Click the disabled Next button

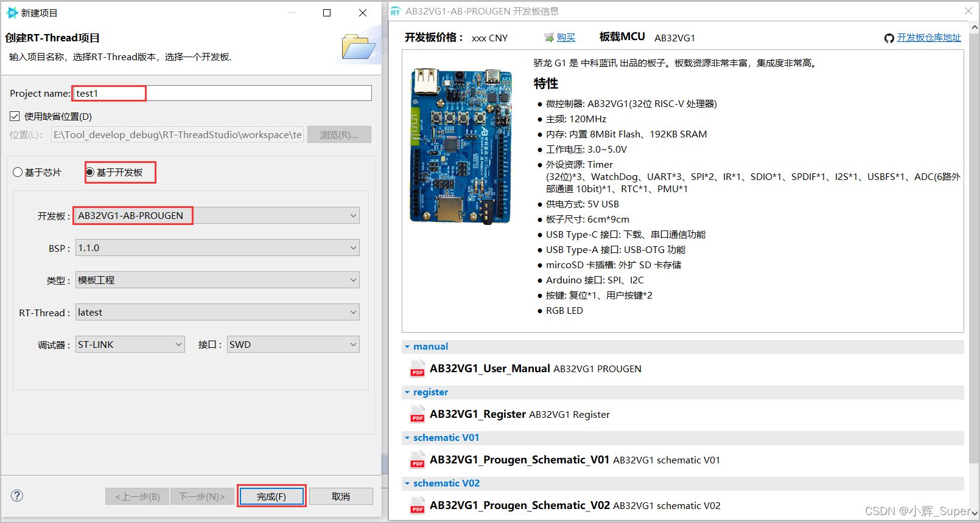pyautogui.click(x=202, y=496)
